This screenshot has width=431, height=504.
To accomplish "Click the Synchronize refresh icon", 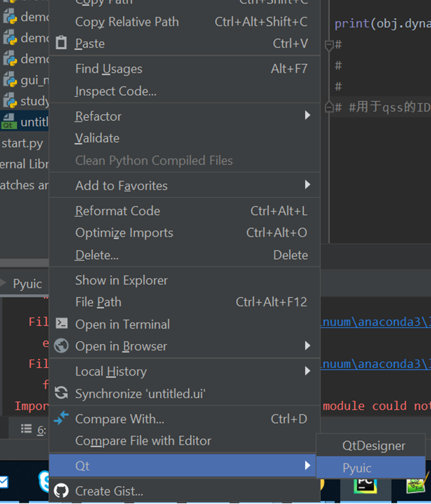I will 61,393.
